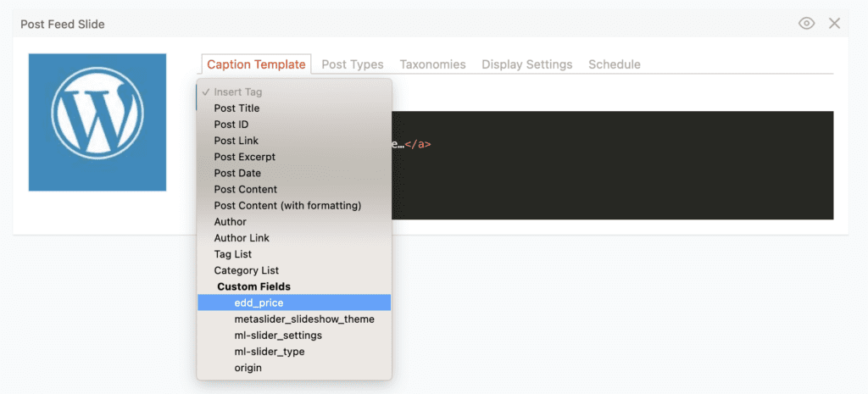Open the Taxonomies tab
Image resolution: width=868 pixels, height=394 pixels.
pos(433,64)
